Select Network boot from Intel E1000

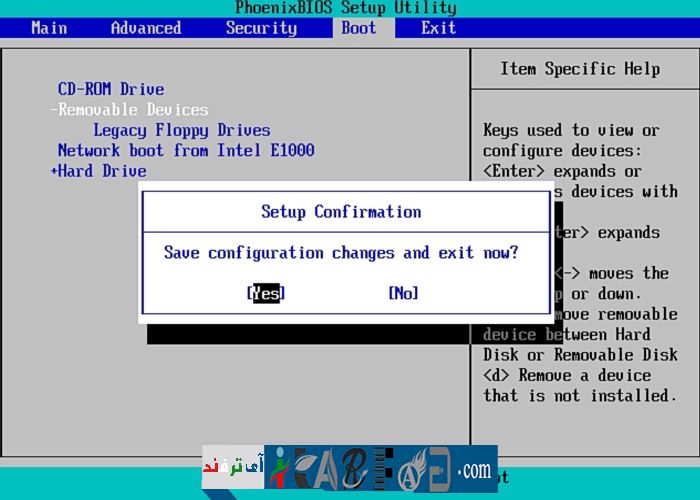186,151
